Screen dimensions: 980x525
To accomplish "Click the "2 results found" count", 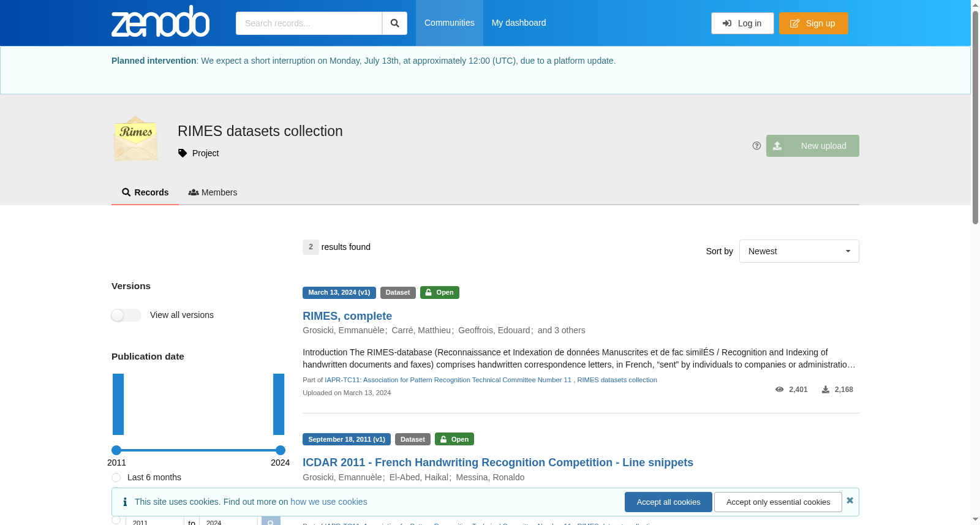I will coord(337,247).
